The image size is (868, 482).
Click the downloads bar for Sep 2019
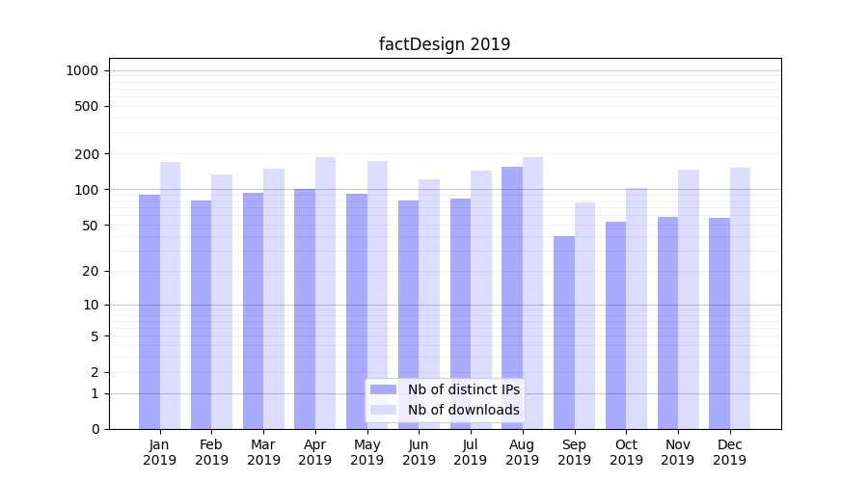pos(584,315)
